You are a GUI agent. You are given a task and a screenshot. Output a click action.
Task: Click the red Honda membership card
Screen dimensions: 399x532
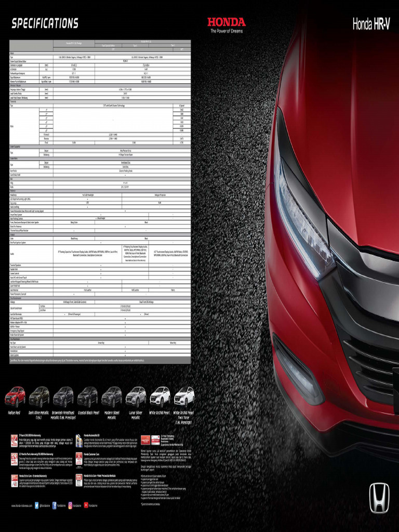(145, 440)
